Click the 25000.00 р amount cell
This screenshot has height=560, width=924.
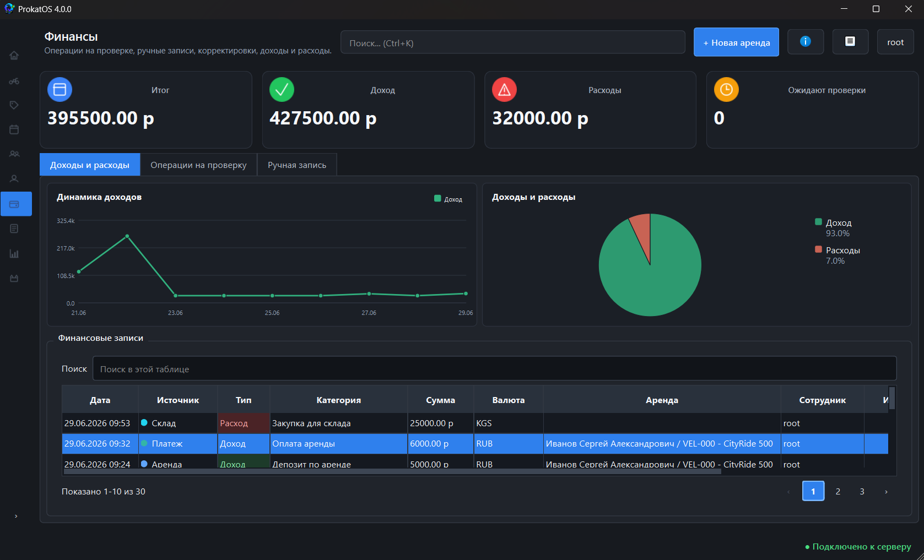click(441, 423)
